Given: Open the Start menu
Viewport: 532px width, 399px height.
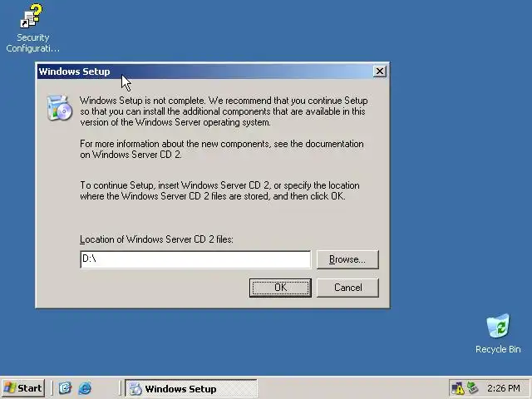Looking at the screenshot, I should point(23,388).
